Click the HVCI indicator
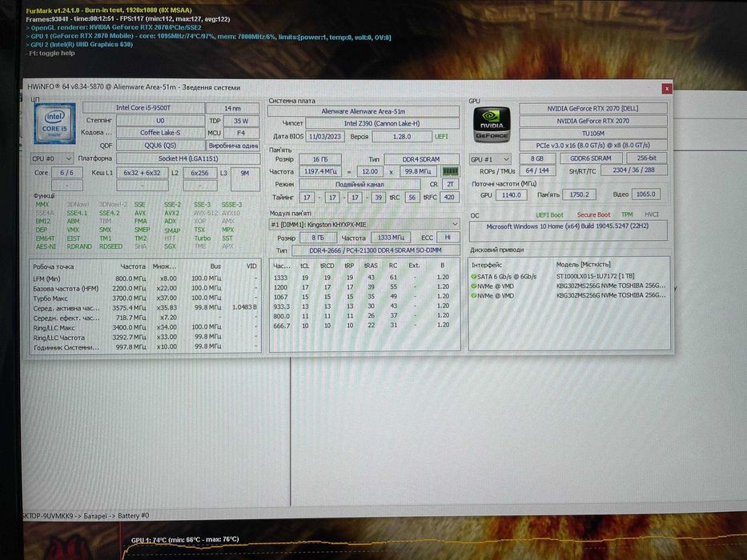The width and height of the screenshot is (747, 560). point(651,214)
